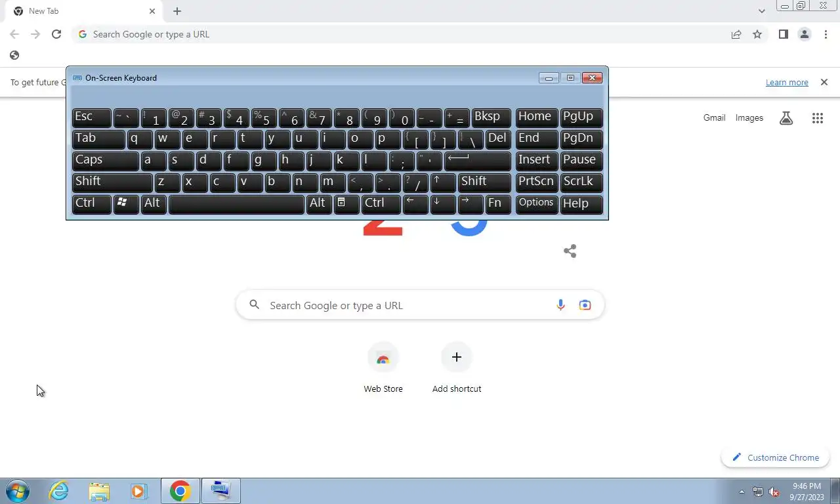This screenshot has height=504, width=840.
Task: Click the Del key
Action: (x=498, y=139)
